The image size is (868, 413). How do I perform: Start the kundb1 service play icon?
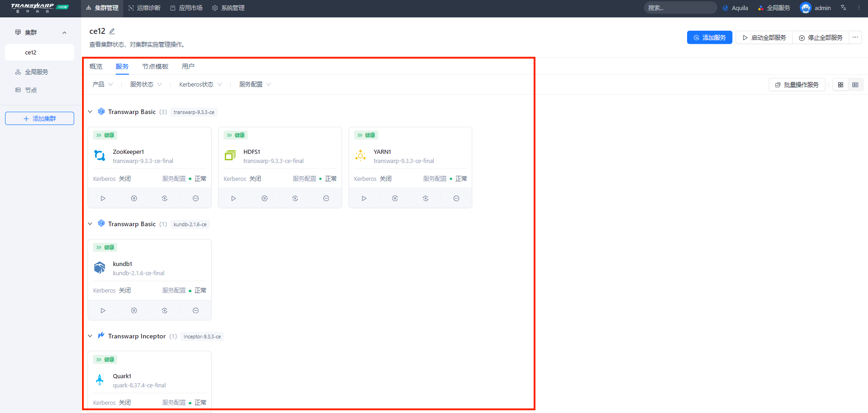103,310
